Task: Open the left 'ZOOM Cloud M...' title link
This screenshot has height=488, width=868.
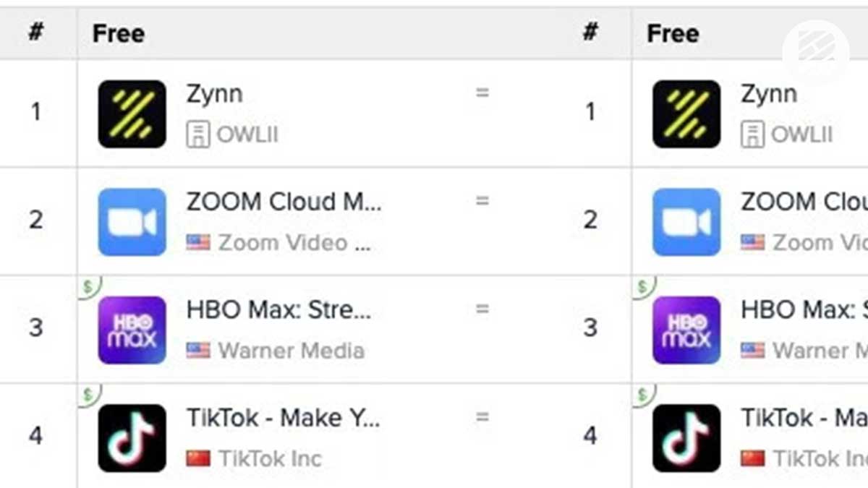Action: (284, 202)
